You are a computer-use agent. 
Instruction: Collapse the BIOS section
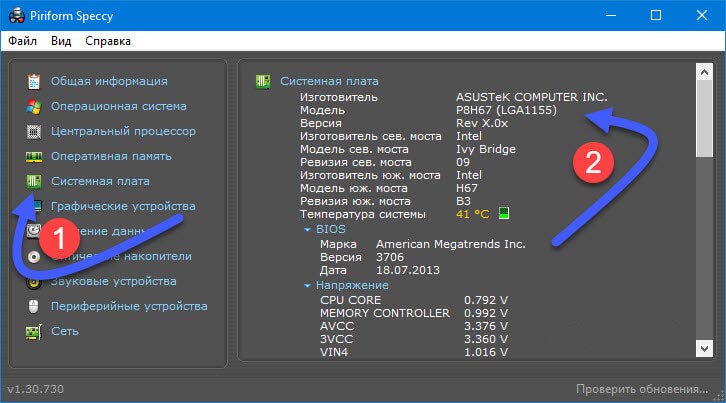point(307,229)
